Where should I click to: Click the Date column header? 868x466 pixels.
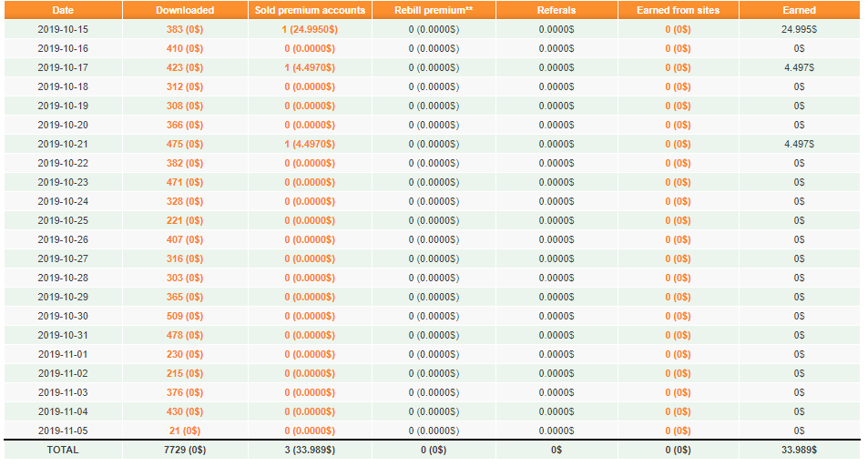(x=63, y=10)
